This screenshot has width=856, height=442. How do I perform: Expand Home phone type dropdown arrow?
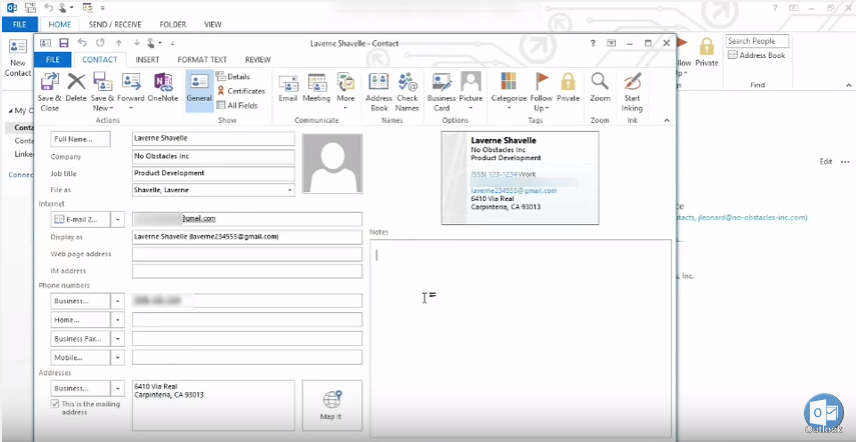pos(118,320)
